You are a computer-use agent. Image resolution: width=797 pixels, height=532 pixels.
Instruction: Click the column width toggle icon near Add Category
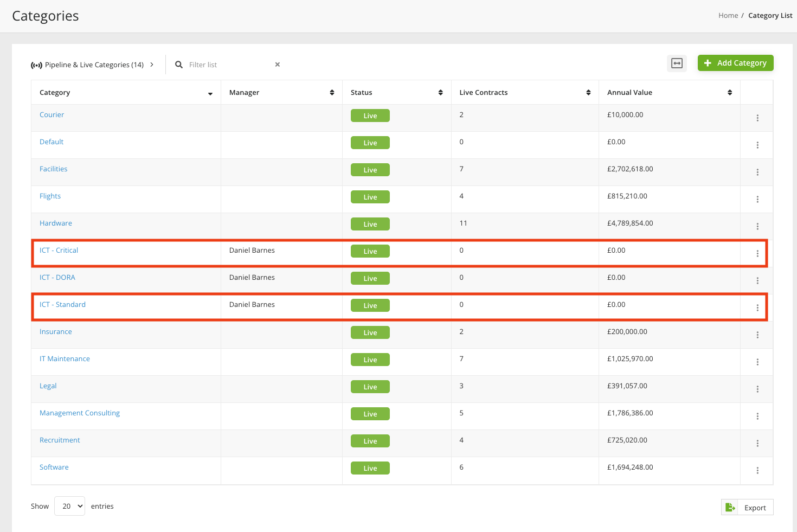tap(677, 63)
